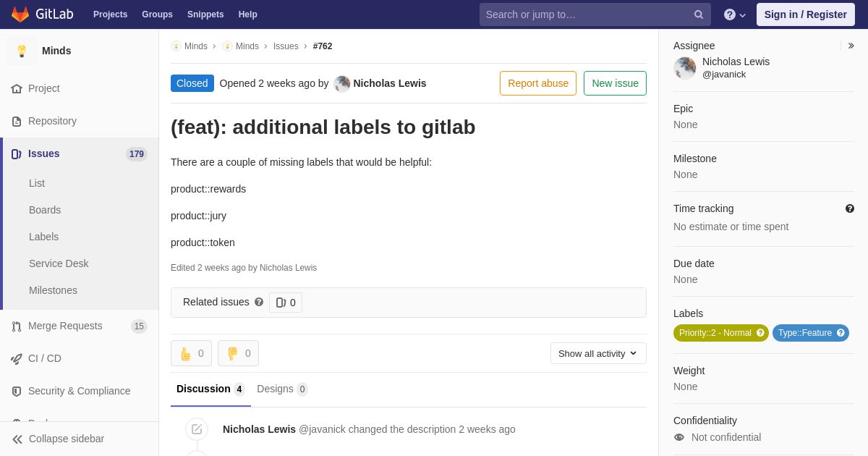Give a thumbs up reaction
This screenshot has height=456, width=868.
(191, 353)
